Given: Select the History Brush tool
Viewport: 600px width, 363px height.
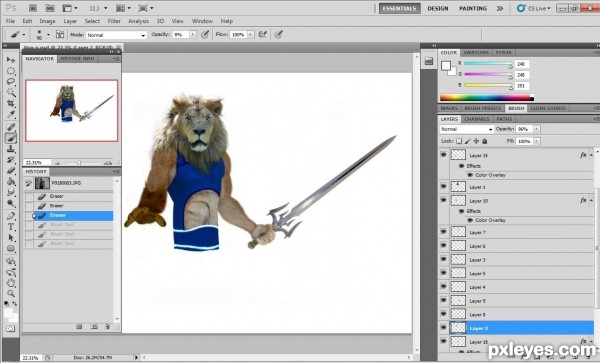Looking at the screenshot, I should [11, 160].
